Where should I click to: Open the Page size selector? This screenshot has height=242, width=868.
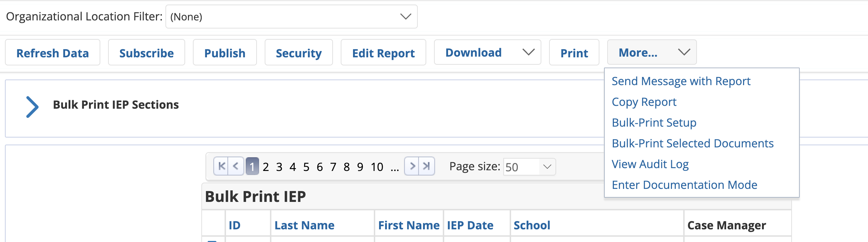(x=547, y=167)
